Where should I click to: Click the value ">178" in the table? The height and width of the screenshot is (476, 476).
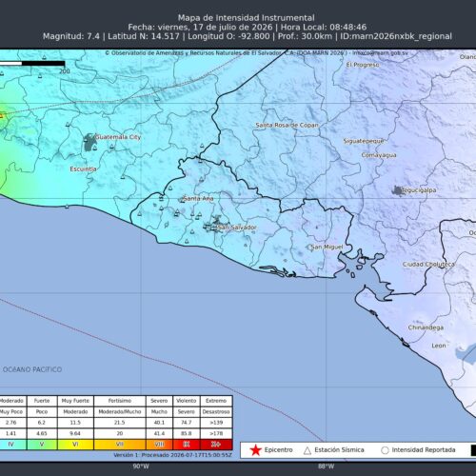point(216,433)
